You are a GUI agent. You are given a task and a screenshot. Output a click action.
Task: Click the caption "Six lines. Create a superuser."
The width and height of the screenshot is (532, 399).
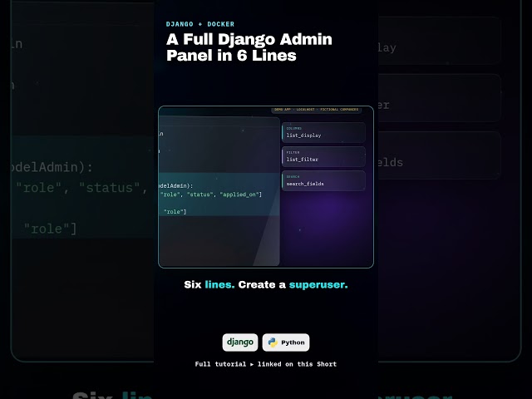(266, 284)
